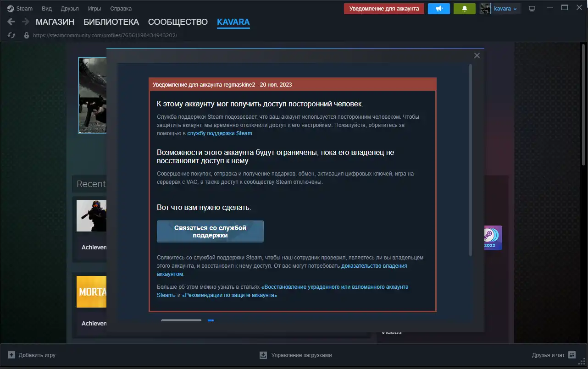This screenshot has width=588, height=369.
Task: Follow the доказательство владения аккаунтом link
Action: tap(374, 266)
